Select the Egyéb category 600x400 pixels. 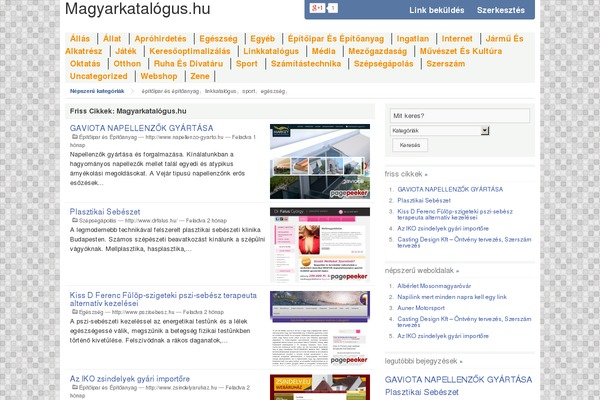(262, 39)
